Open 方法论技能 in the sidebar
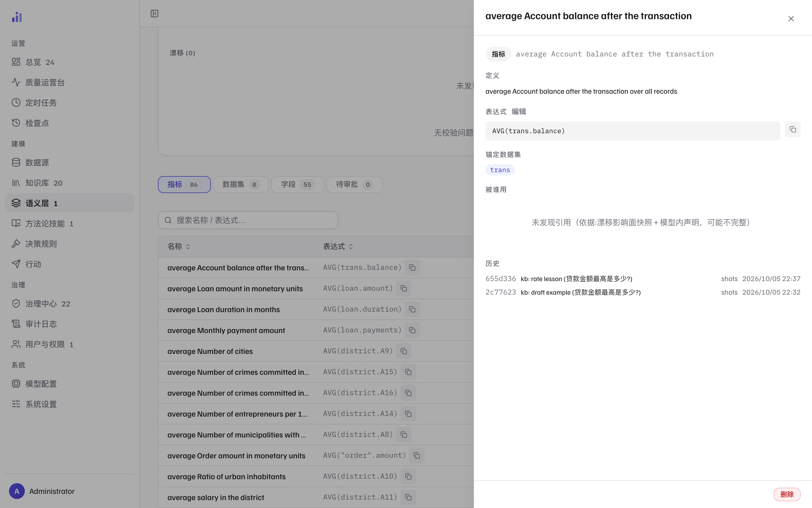812x508 pixels. [x=69, y=224]
